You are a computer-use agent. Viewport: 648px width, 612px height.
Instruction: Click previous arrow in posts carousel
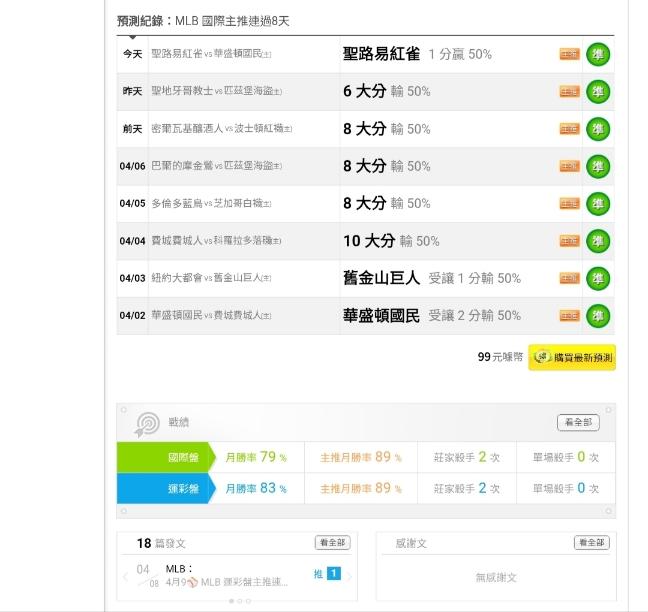[126, 577]
